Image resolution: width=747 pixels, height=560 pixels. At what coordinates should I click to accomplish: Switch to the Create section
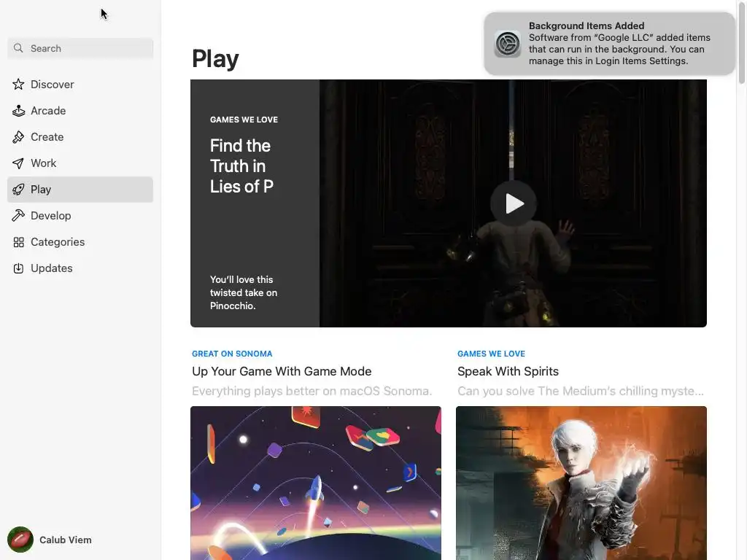pos(80,137)
